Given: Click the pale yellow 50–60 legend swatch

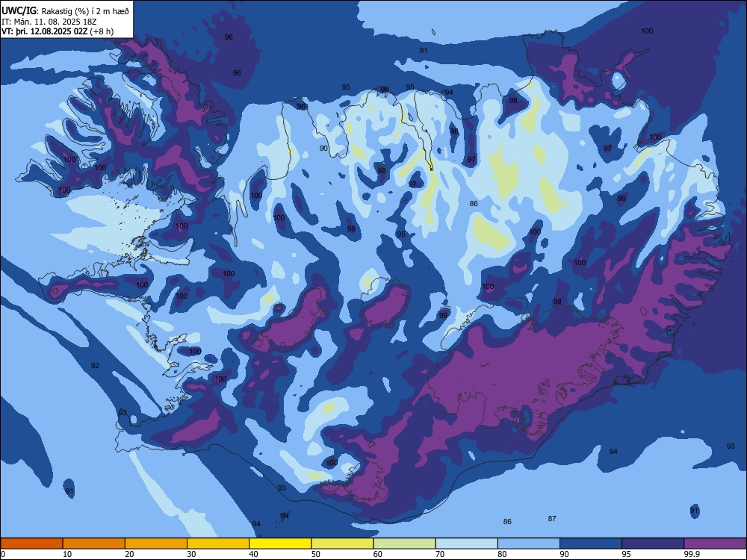Looking at the screenshot, I should (342, 544).
